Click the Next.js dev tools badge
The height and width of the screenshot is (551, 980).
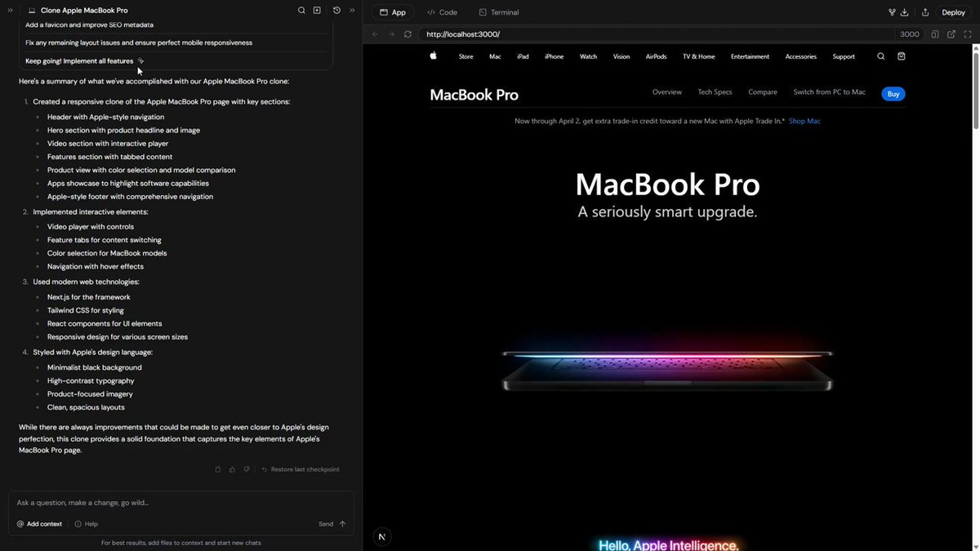tap(382, 536)
